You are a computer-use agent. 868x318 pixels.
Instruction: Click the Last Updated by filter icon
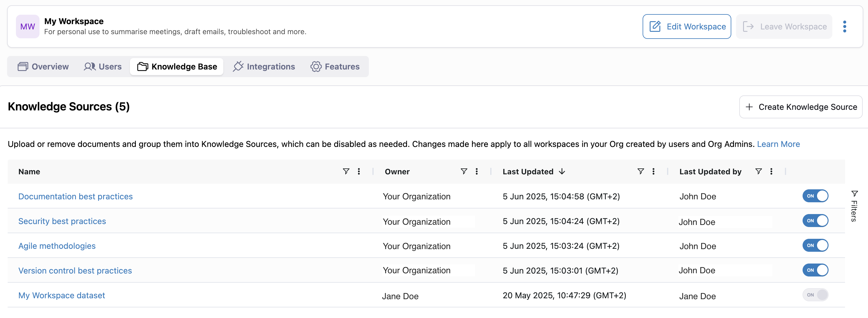click(x=758, y=171)
